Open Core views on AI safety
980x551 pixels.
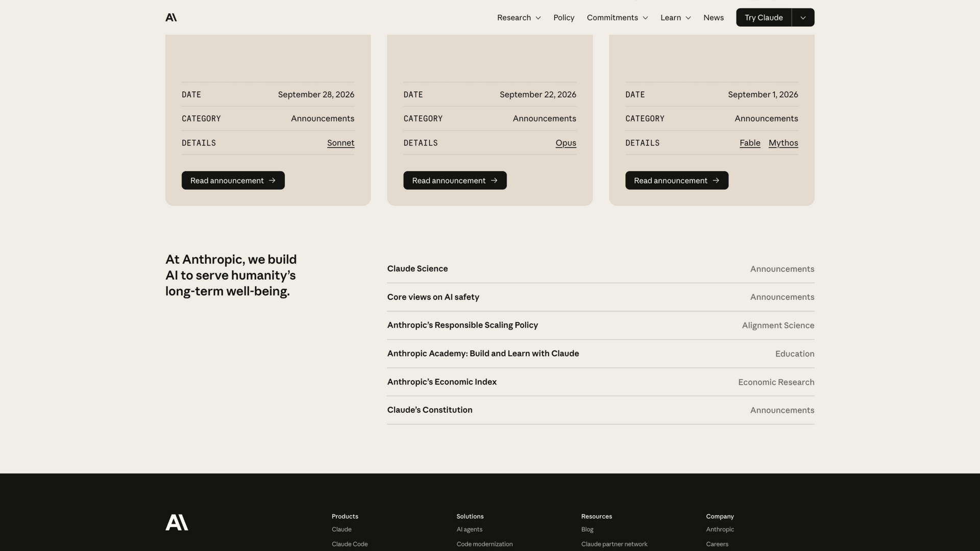[601, 297]
